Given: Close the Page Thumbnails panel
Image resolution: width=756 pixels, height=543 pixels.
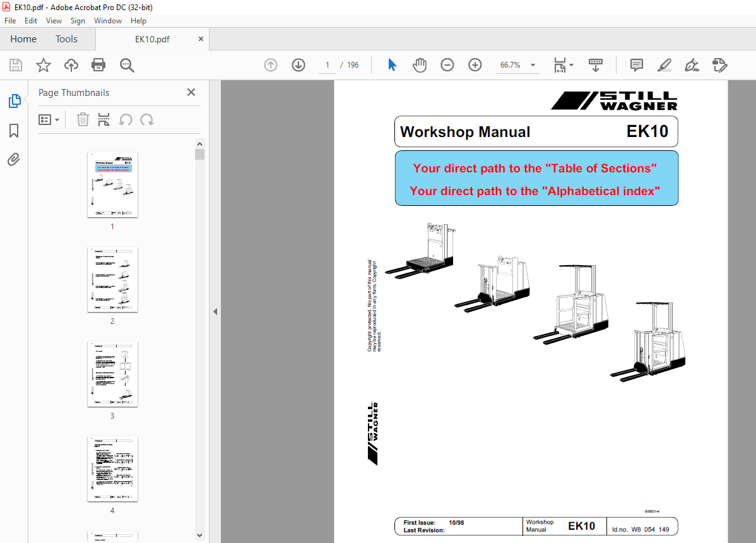Looking at the screenshot, I should [191, 92].
